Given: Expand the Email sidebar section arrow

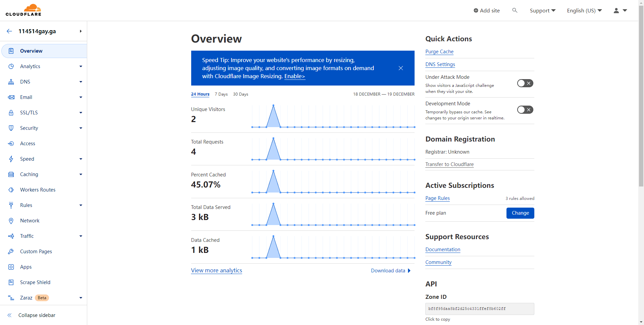Looking at the screenshot, I should (81, 97).
